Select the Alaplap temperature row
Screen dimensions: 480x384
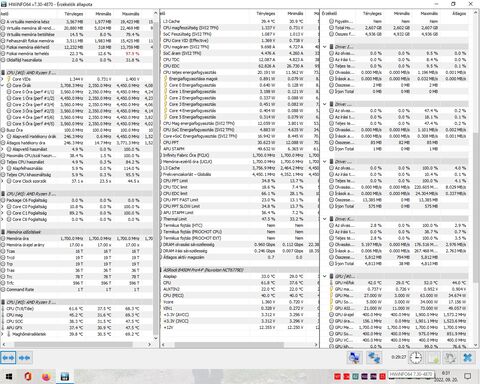[x=239, y=276]
